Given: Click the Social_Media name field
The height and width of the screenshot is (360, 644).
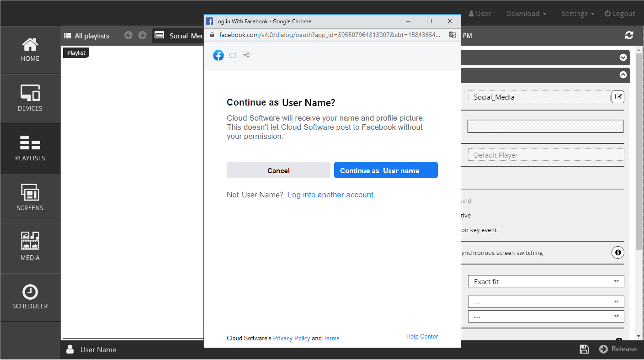Looking at the screenshot, I should point(539,97).
